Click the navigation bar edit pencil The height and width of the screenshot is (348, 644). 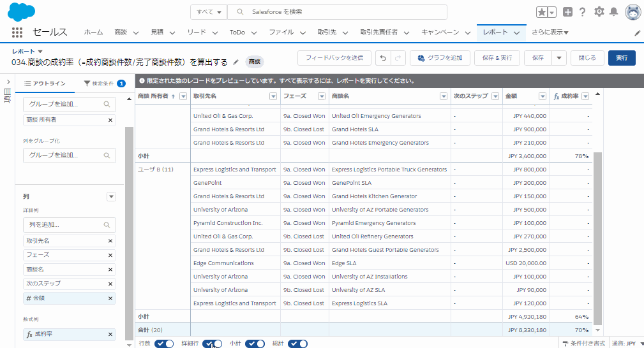click(x=637, y=33)
